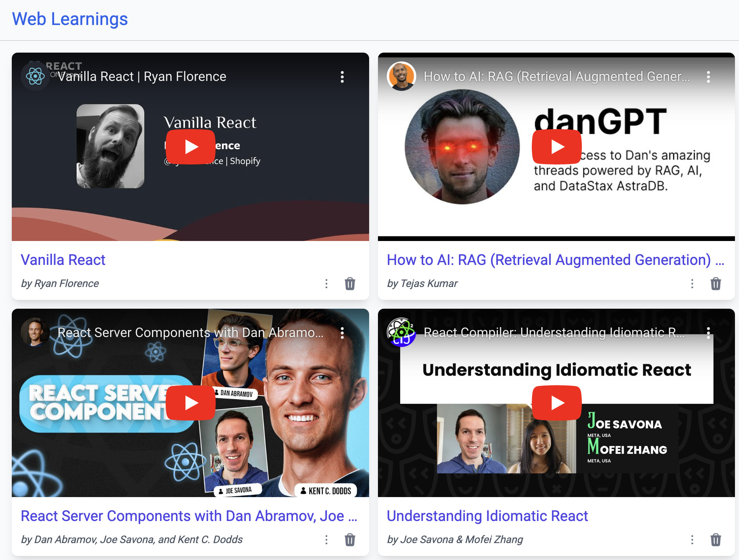Screen dimensions: 739x560
Task: Click 'by Joe Savona & Mofei Zhang' text
Action: (x=455, y=539)
